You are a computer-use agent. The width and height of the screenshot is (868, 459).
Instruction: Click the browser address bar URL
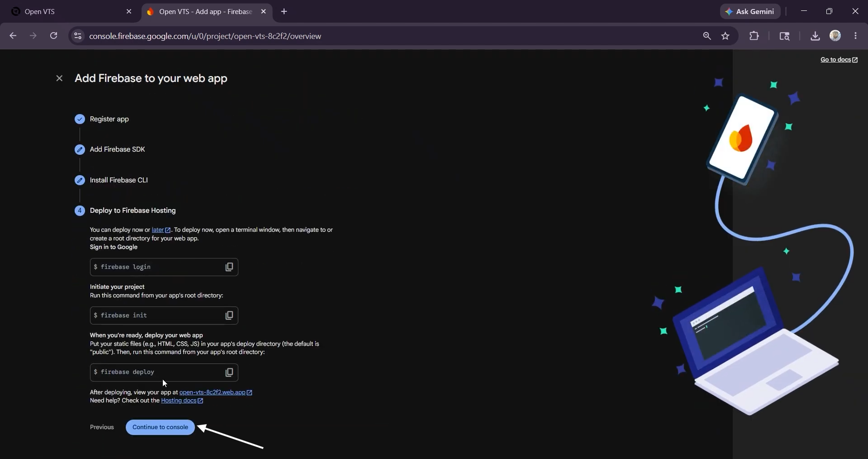click(x=205, y=36)
